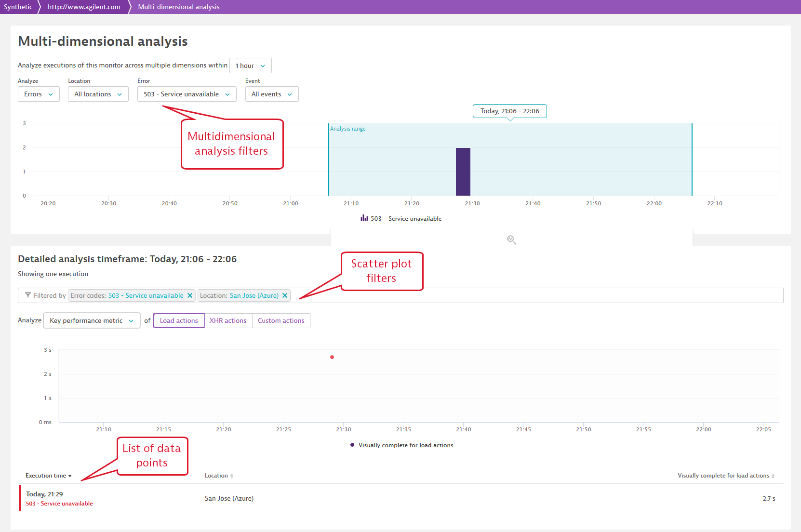Click the Analysis range label
The height and width of the screenshot is (532, 801).
pos(348,129)
